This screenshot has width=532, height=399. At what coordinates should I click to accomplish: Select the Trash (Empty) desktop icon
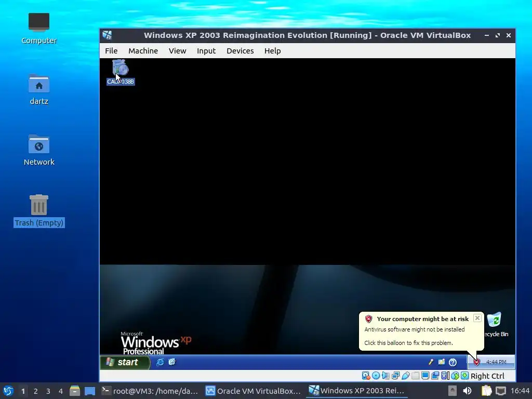tap(38, 210)
